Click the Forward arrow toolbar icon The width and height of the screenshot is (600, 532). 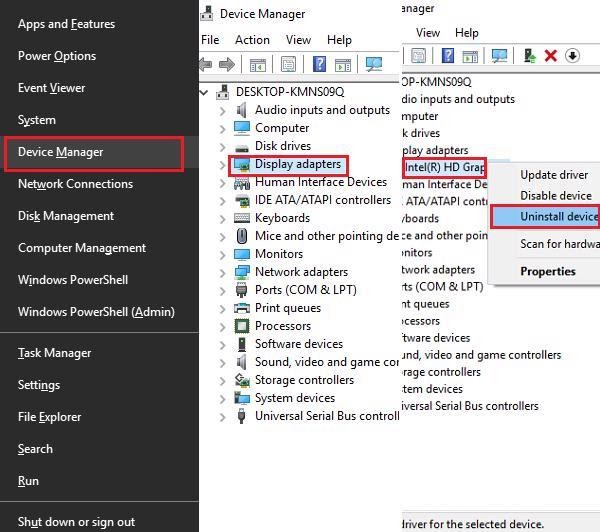pos(228,65)
